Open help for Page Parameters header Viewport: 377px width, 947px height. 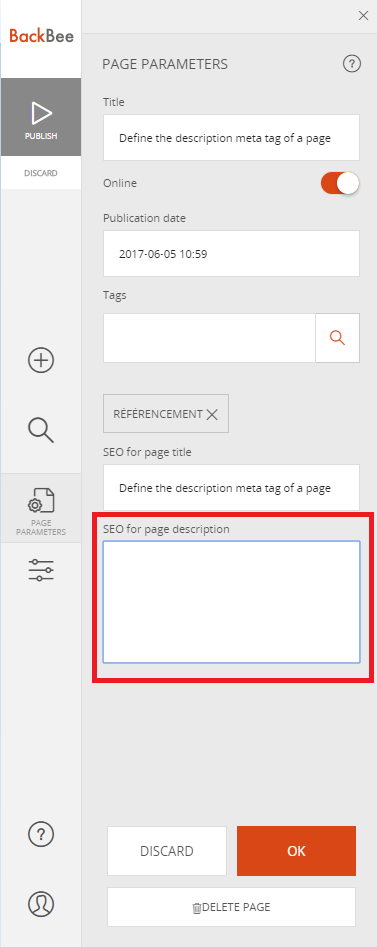pyautogui.click(x=352, y=63)
